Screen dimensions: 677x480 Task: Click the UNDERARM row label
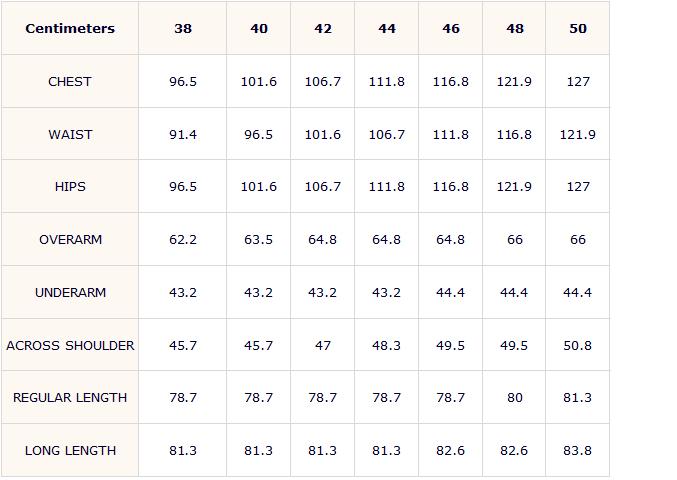click(70, 293)
